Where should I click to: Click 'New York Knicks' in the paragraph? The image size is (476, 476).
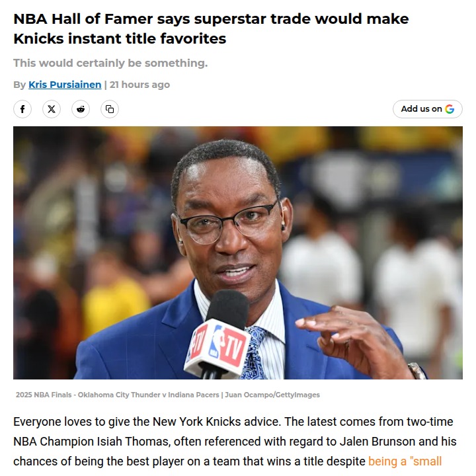(x=197, y=422)
